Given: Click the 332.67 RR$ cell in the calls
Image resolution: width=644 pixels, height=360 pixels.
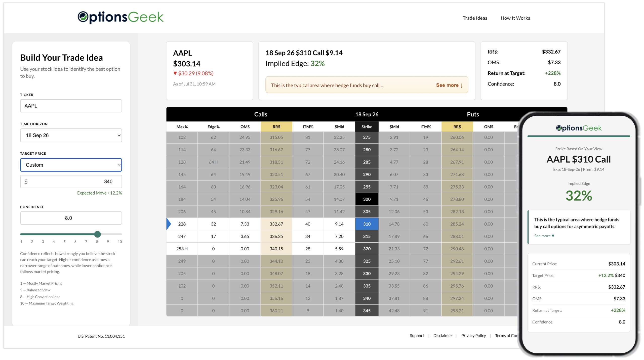Looking at the screenshot, I should point(276,224).
